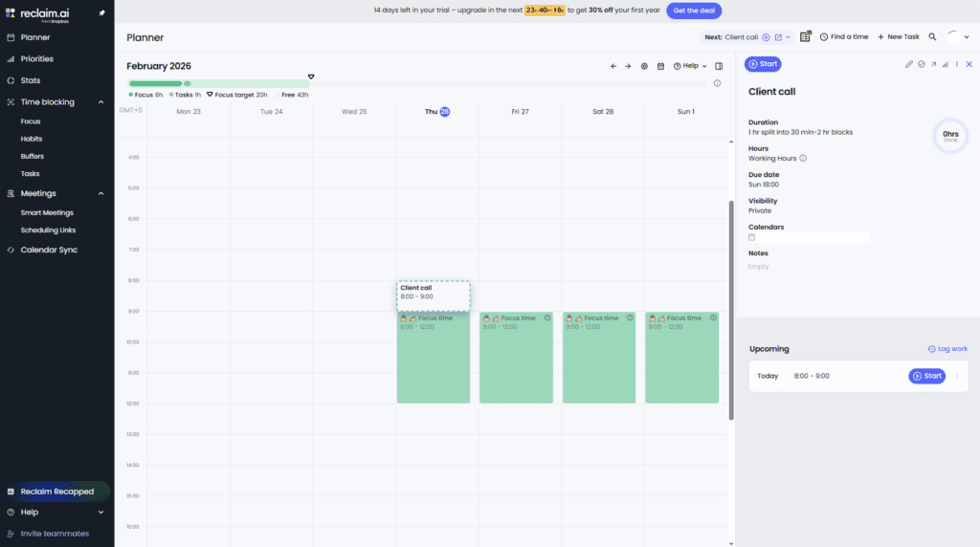Open the search magnifier icon
The width and height of the screenshot is (980, 547).
point(932,37)
